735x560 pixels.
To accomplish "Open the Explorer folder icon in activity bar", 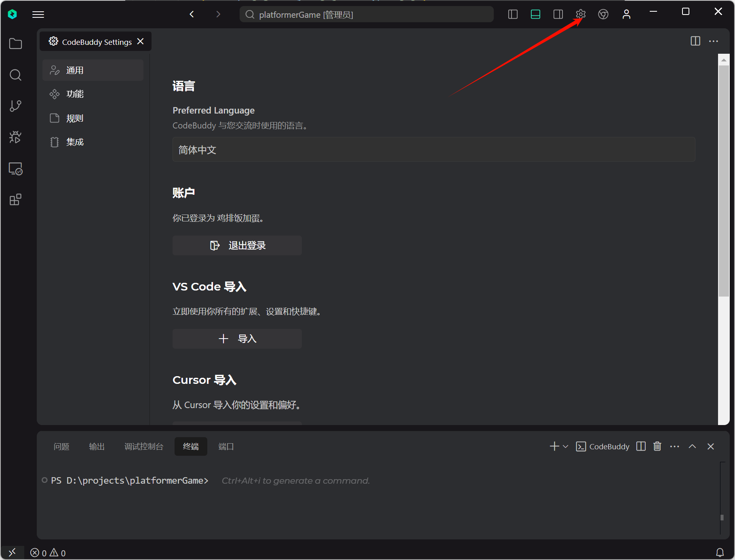I will tap(15, 44).
